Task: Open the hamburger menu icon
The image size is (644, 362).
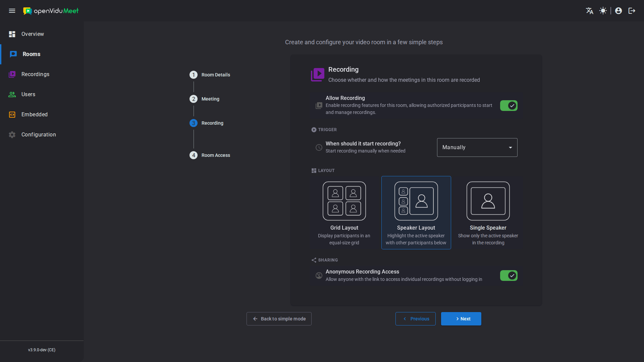Action: 12,11
